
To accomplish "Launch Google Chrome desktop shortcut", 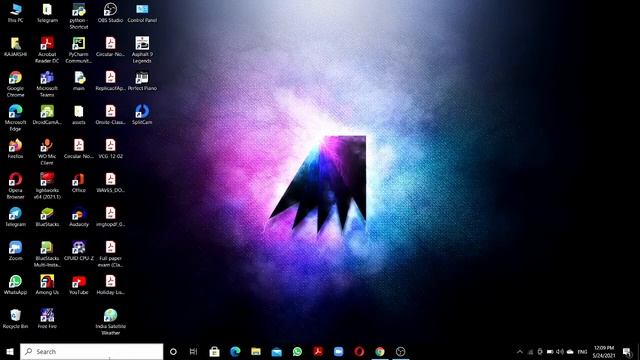I will click(x=16, y=84).
